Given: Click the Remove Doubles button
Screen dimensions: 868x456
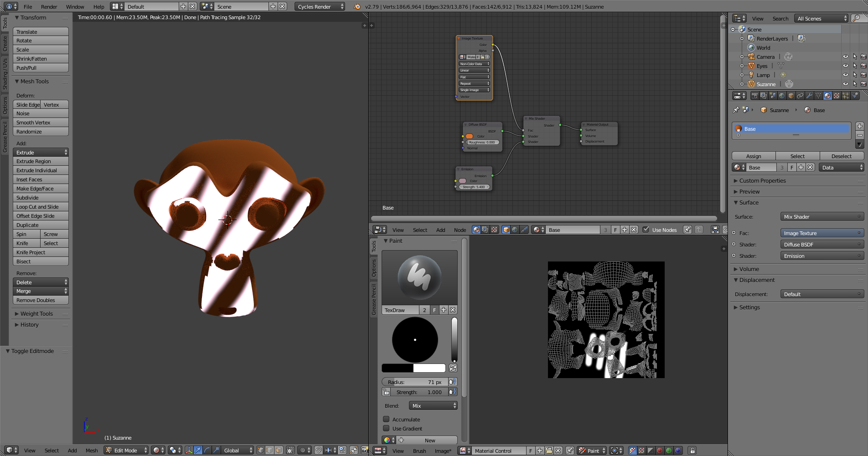Looking at the screenshot, I should tap(41, 300).
